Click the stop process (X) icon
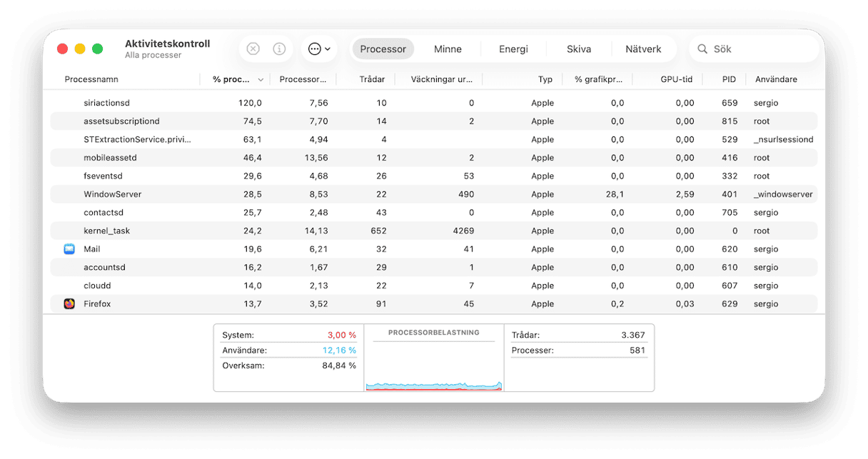The width and height of the screenshot is (868, 459). 253,49
